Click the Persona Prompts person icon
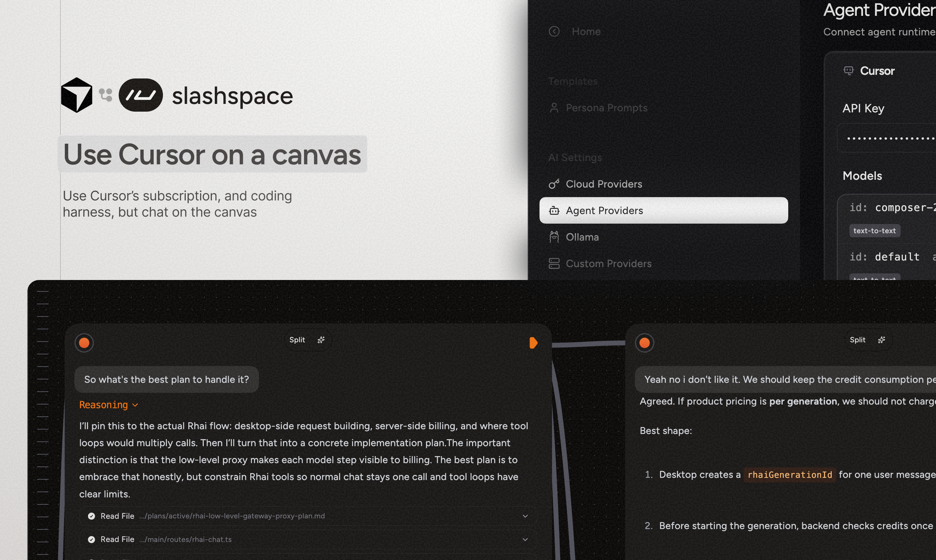The height and width of the screenshot is (560, 936). coord(553,108)
